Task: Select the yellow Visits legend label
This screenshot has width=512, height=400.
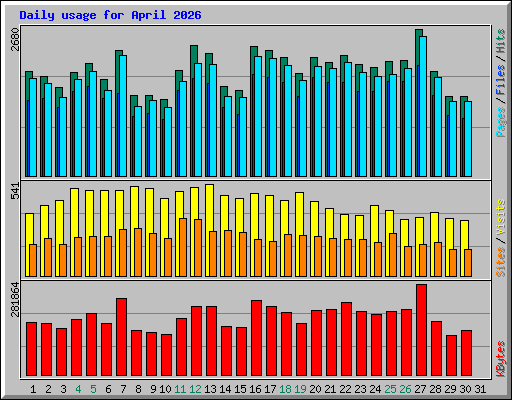Action: point(501,218)
